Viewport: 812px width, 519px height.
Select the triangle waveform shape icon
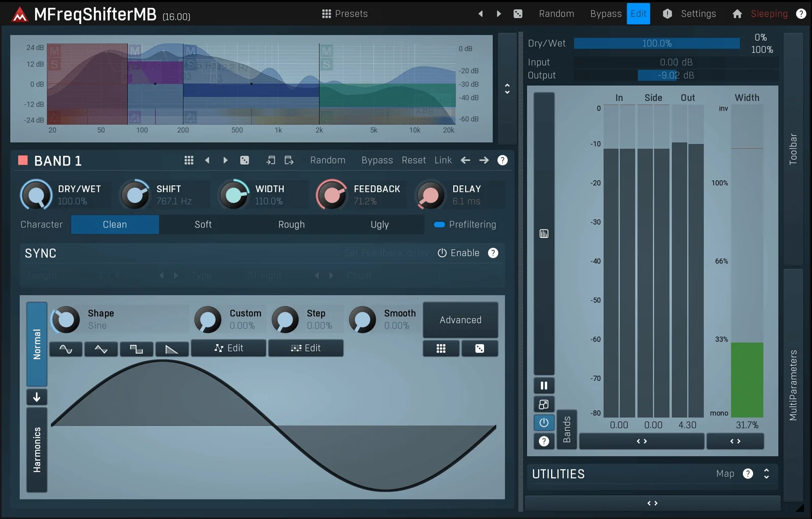click(101, 348)
